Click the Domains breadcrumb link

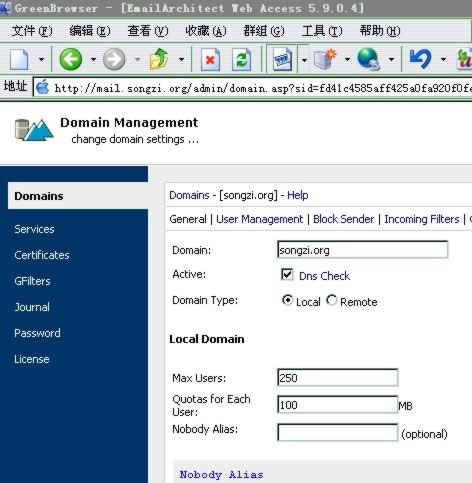189,195
